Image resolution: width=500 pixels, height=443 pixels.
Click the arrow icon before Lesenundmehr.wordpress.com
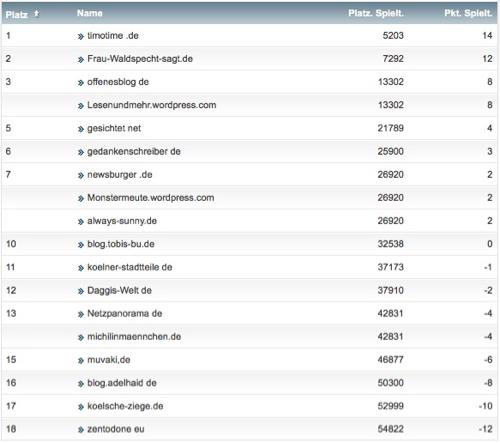tap(81, 106)
